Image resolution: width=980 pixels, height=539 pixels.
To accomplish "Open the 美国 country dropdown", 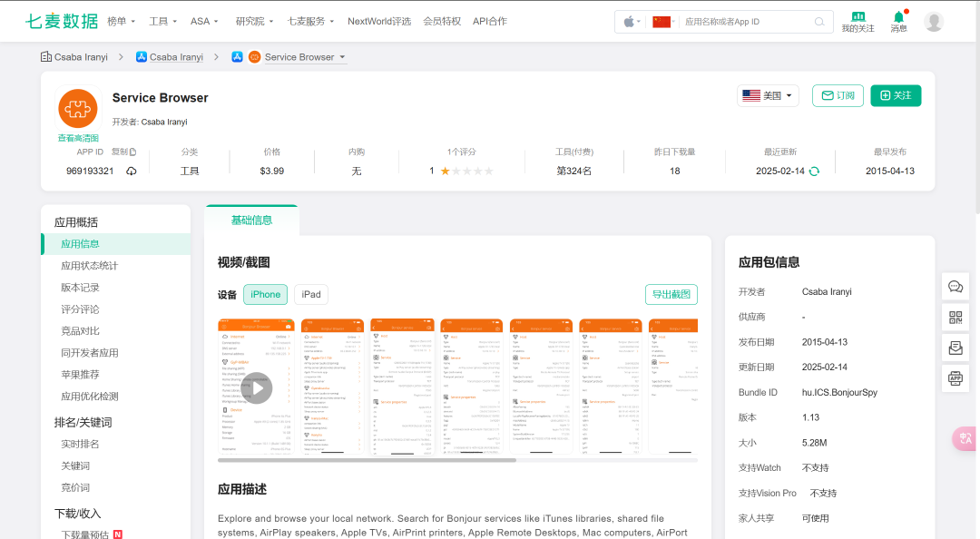I will pos(768,95).
